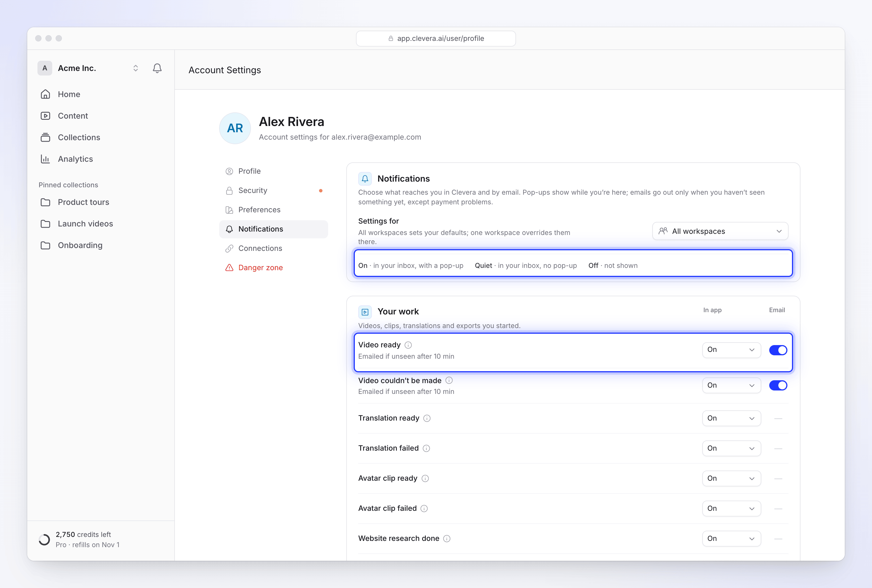Select the Notifications settings tab
The height and width of the screenshot is (588, 872).
(273, 229)
